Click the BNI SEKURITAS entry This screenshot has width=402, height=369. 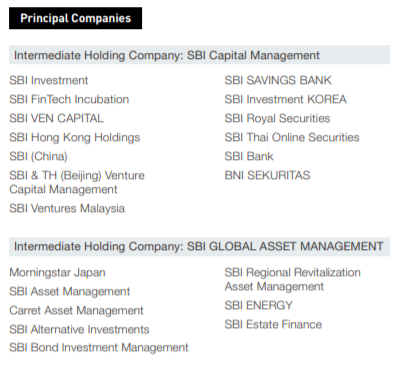267,175
